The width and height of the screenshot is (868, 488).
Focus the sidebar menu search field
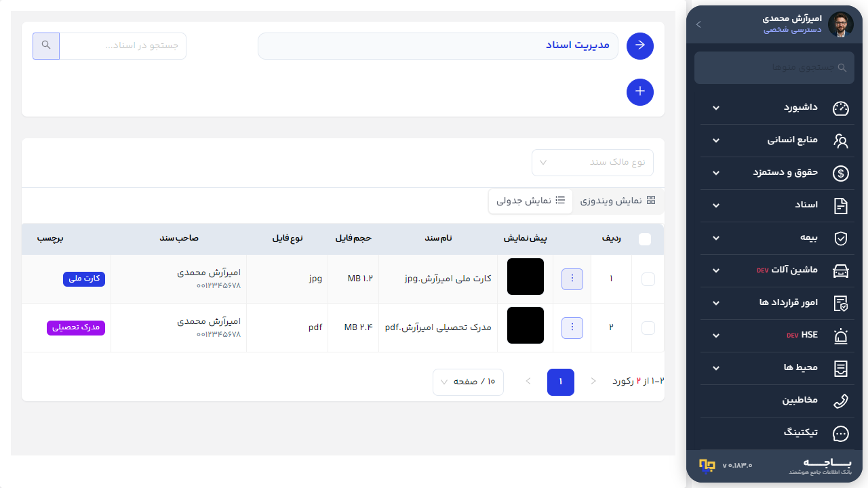[x=773, y=68]
